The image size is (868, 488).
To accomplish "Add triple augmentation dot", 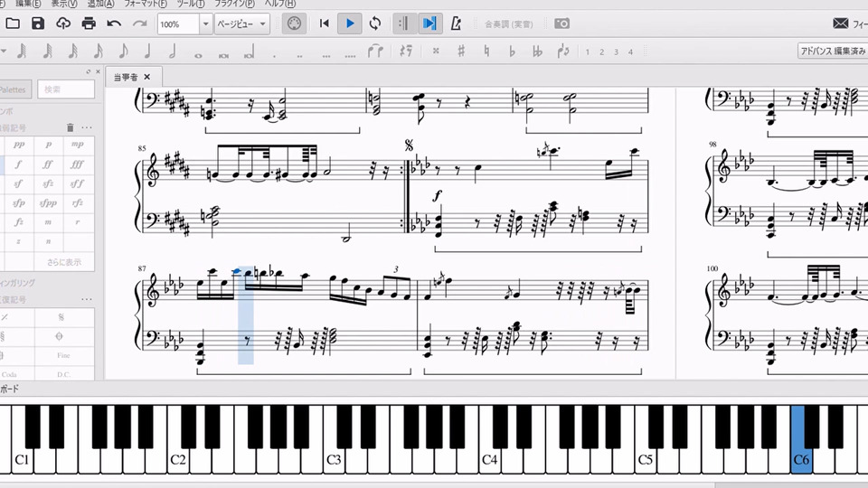I will pos(325,55).
